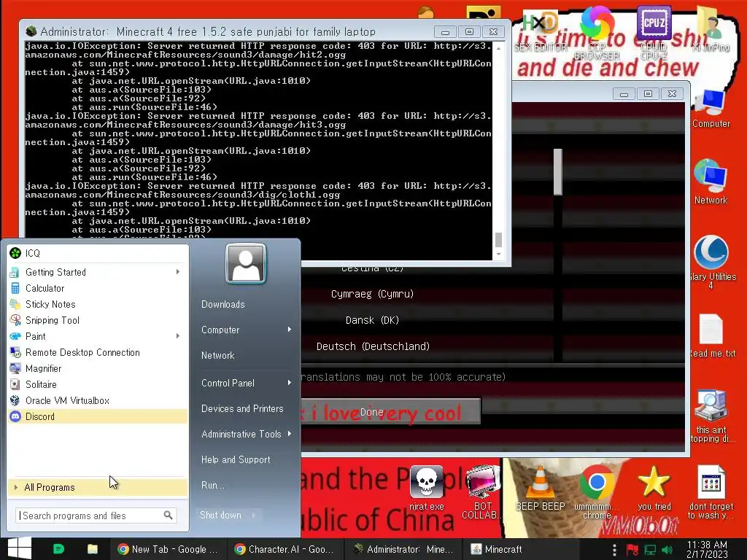
Task: Open the HxD editor desktop icon
Action: (x=541, y=31)
